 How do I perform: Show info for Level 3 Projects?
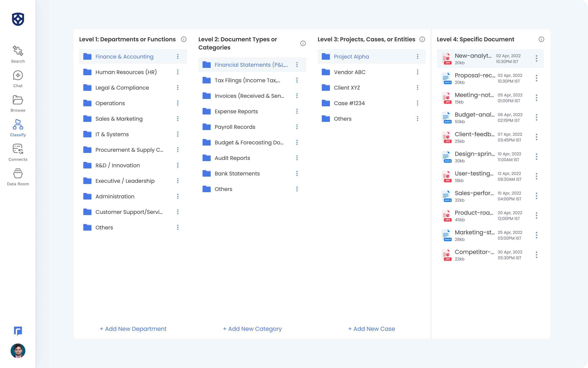(x=422, y=39)
